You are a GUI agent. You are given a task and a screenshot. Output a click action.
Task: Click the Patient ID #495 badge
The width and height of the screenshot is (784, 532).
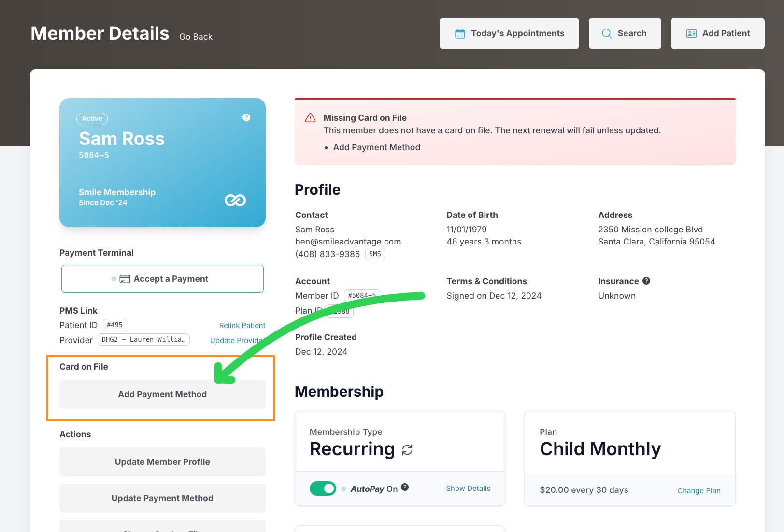pos(114,325)
